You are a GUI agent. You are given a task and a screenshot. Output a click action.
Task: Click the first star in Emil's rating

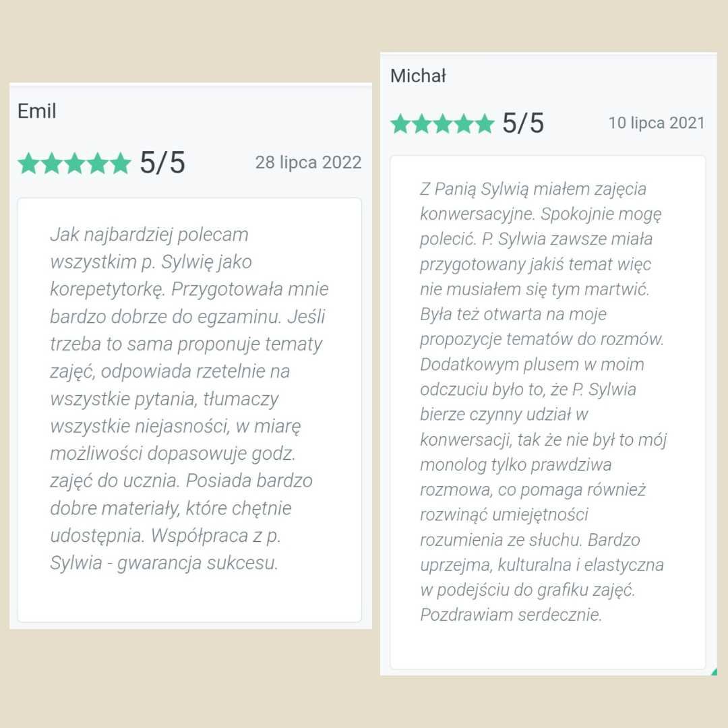pyautogui.click(x=29, y=163)
